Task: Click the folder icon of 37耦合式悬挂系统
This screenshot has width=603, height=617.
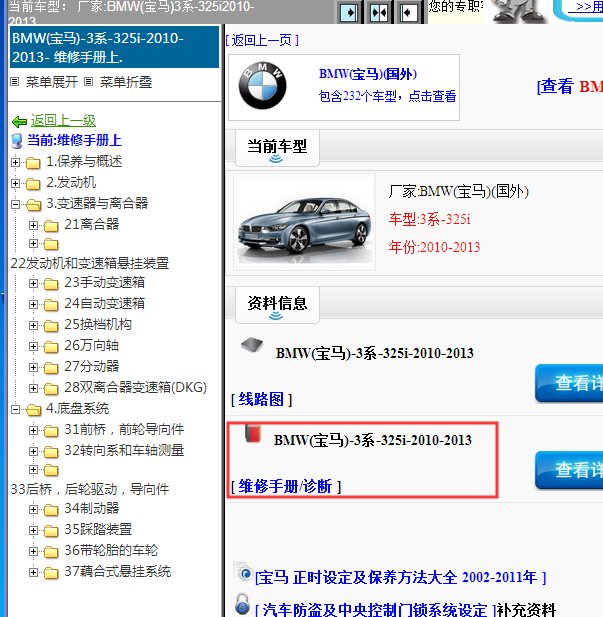Action: 51,573
